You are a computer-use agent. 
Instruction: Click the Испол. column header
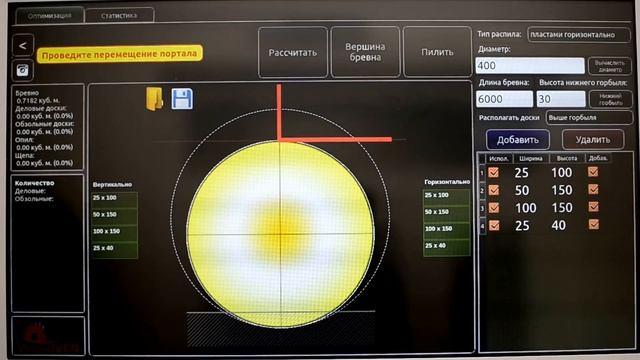click(x=499, y=158)
